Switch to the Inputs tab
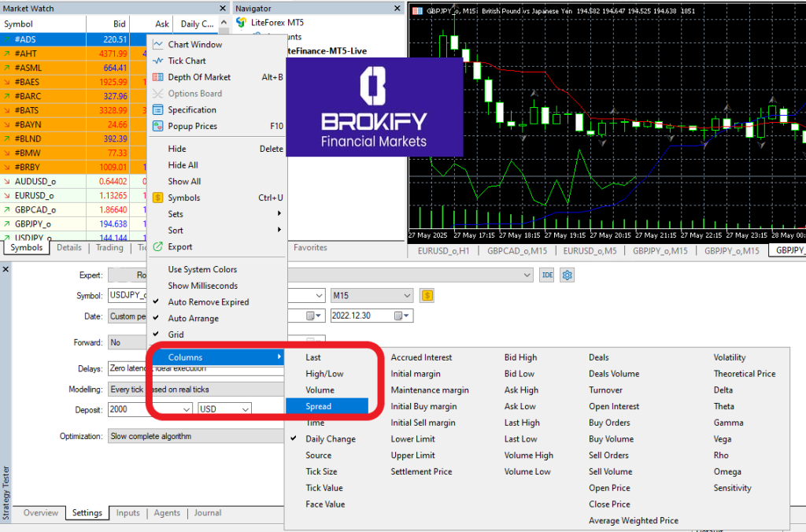Image resolution: width=806 pixels, height=532 pixels. pyautogui.click(x=128, y=513)
